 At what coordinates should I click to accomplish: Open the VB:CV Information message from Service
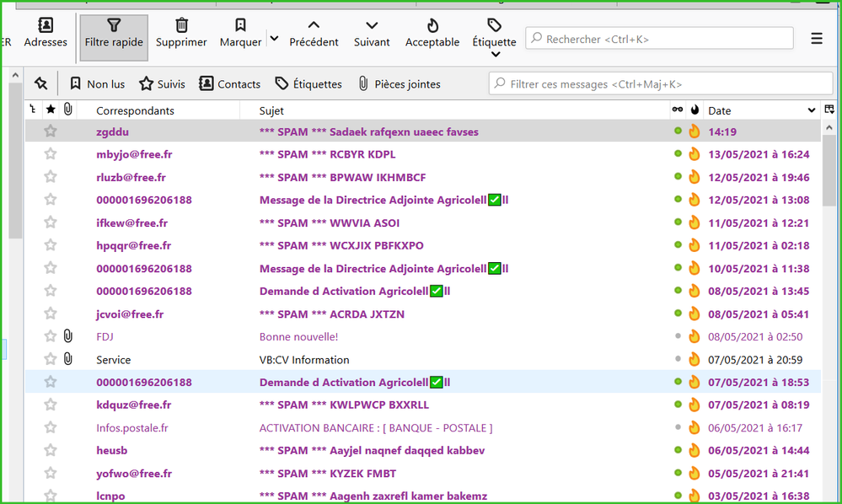pyautogui.click(x=303, y=360)
